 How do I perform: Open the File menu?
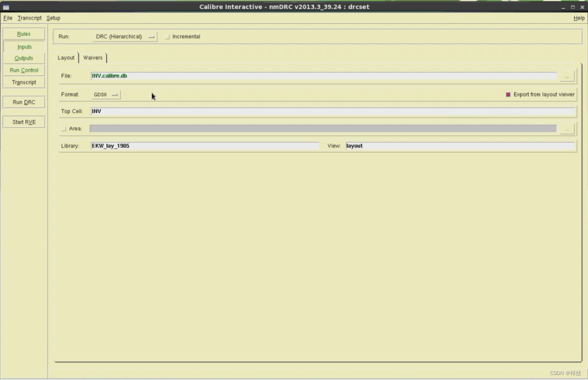[8, 18]
